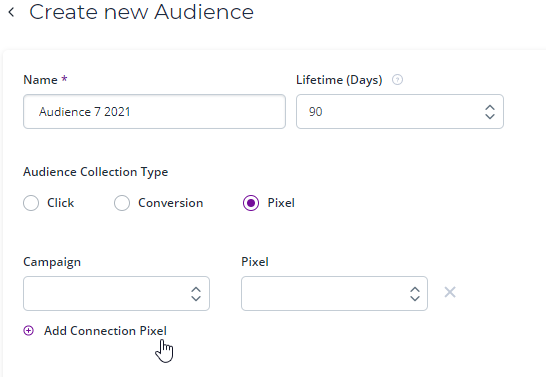Click the plus icon beside Add Connection Pixel
This screenshot has width=546, height=377.
pos(29,331)
